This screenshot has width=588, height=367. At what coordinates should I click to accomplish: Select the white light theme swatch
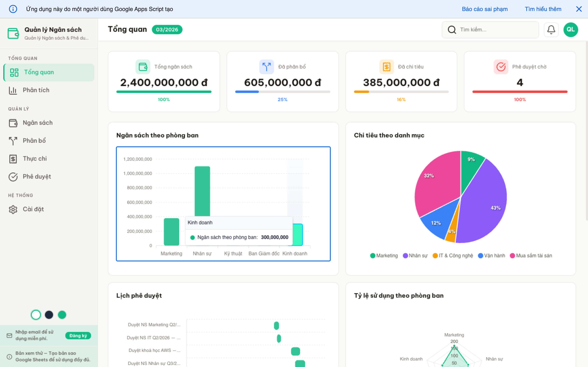tap(36, 315)
